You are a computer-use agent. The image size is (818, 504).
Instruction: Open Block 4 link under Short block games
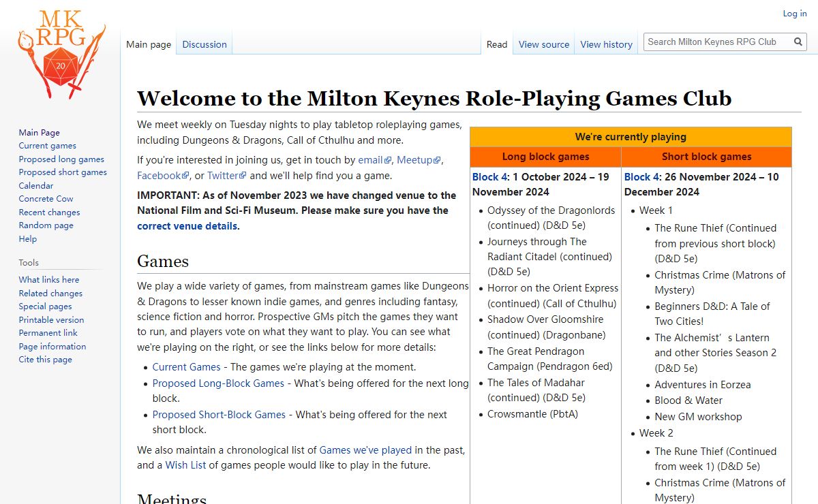642,177
